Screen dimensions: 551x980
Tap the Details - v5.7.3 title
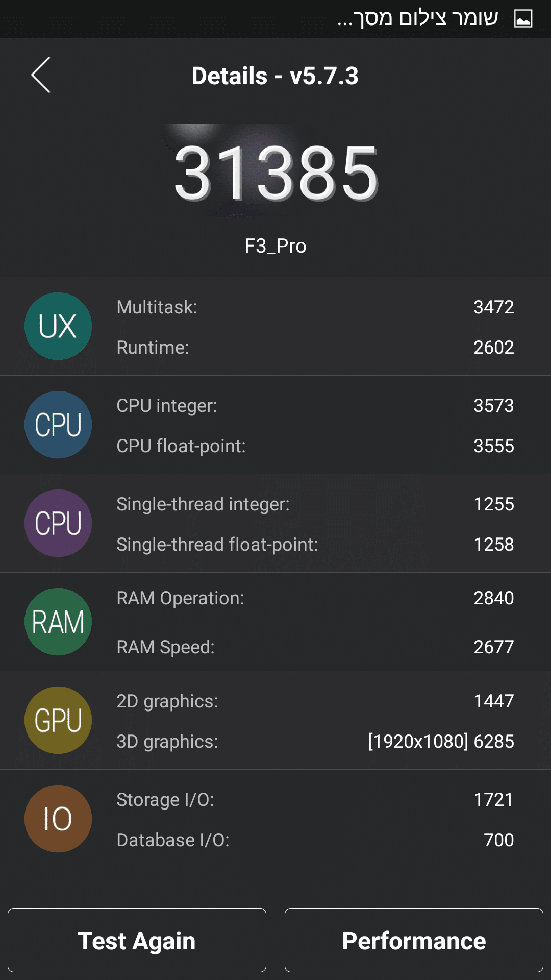click(275, 76)
